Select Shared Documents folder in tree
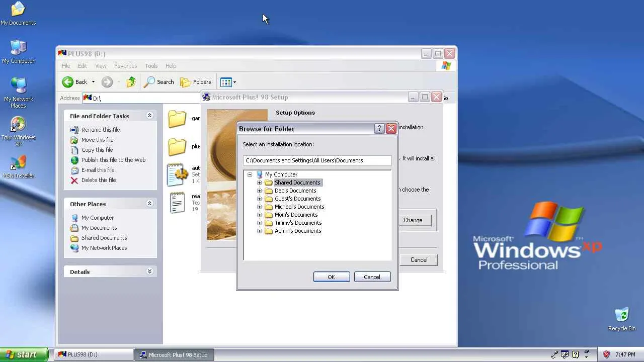The image size is (644, 362). (297, 183)
